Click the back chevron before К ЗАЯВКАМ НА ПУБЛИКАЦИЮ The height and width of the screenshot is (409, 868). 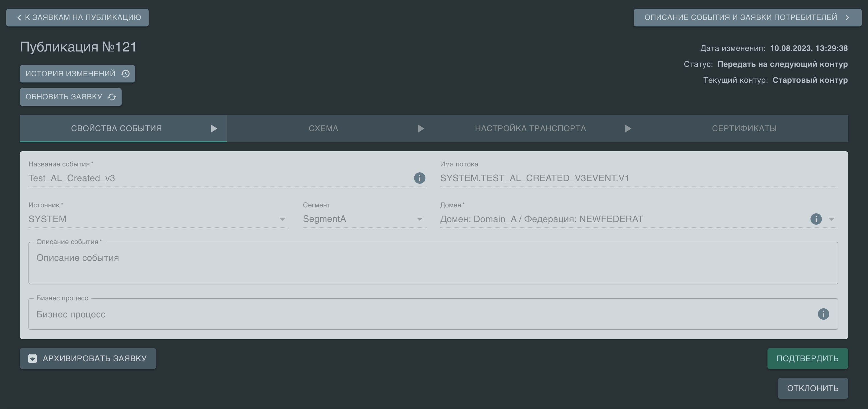point(19,18)
